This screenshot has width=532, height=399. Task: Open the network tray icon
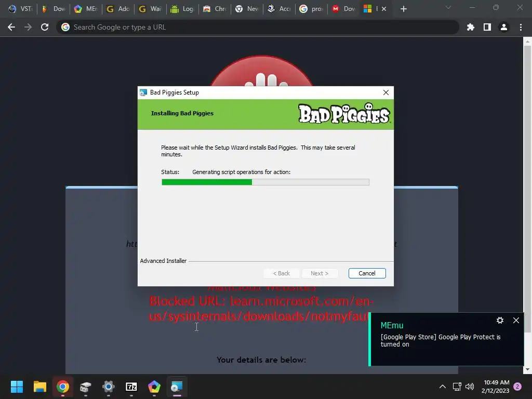pos(457,387)
